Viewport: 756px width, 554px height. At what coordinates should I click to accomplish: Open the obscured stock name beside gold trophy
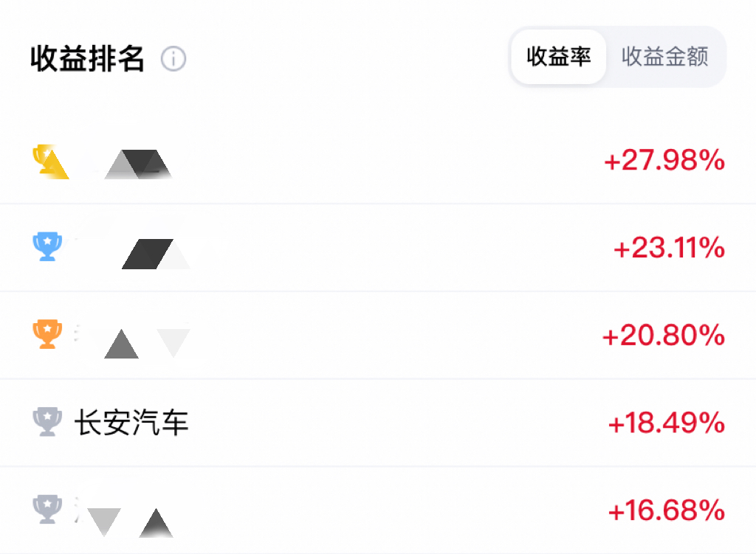(126, 162)
